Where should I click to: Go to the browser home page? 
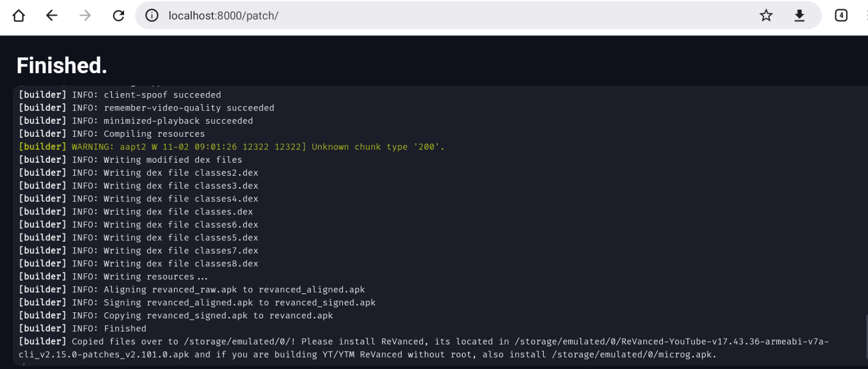point(18,16)
